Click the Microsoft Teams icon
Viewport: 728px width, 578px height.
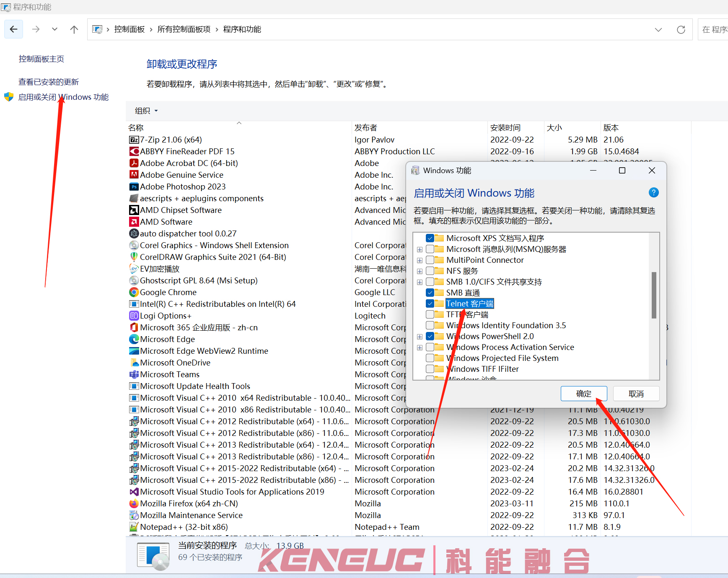pyautogui.click(x=134, y=374)
